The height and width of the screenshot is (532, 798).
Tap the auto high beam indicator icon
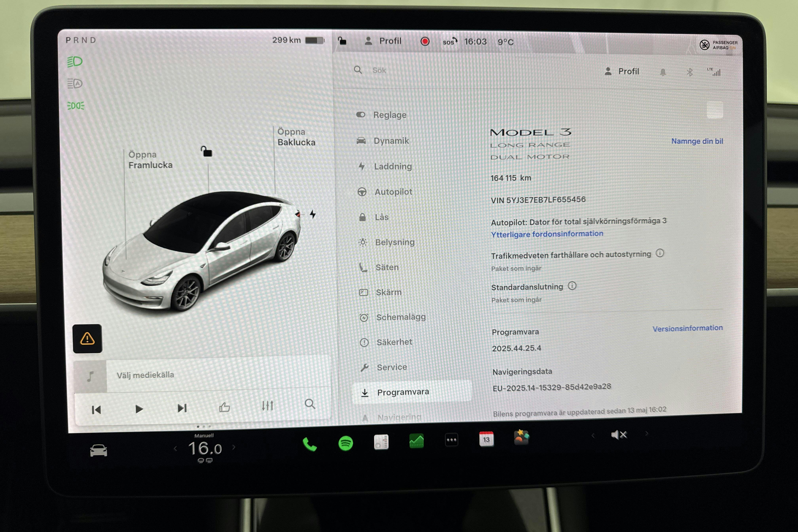pos(75,83)
